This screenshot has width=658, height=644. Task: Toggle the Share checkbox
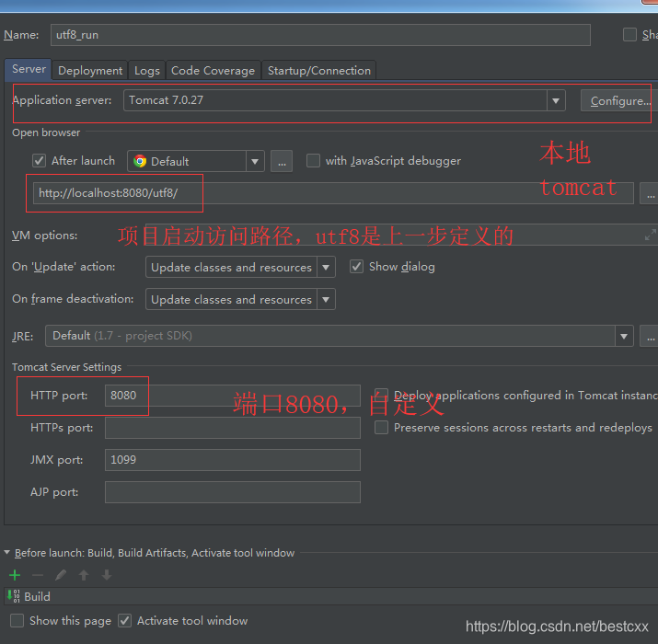coord(629,35)
